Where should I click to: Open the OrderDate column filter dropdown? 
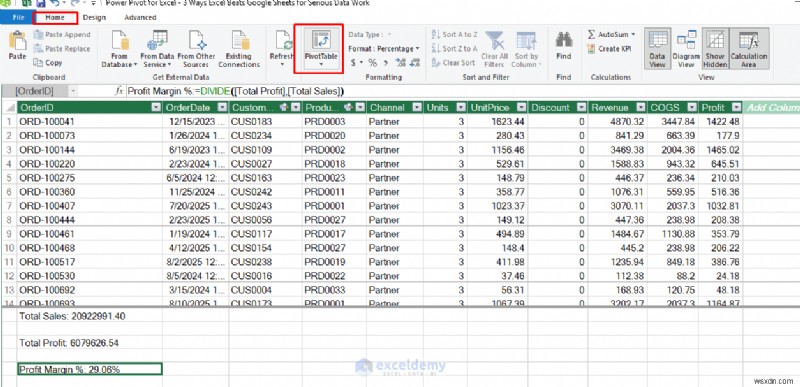tap(222, 108)
